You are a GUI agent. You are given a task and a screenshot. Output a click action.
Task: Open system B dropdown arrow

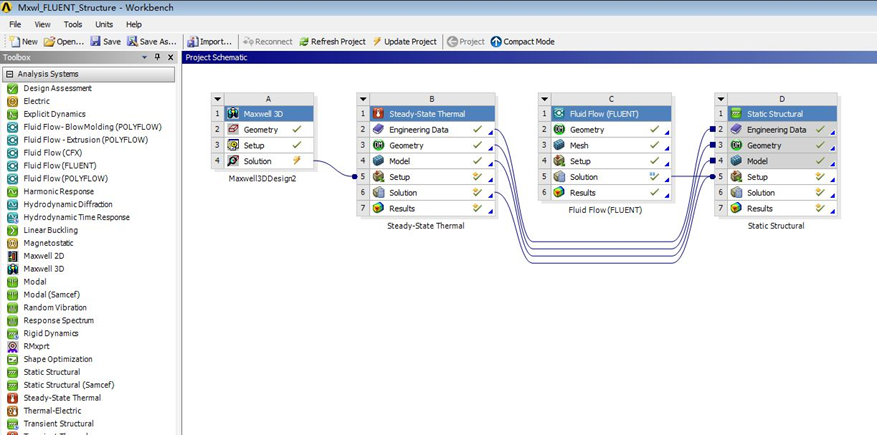click(x=363, y=99)
